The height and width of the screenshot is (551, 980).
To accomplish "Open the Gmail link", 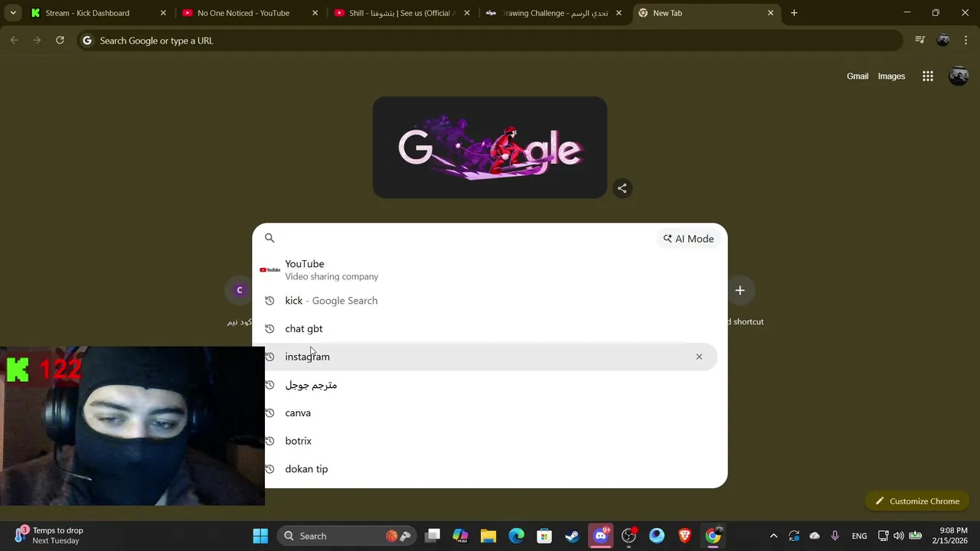I will (857, 77).
